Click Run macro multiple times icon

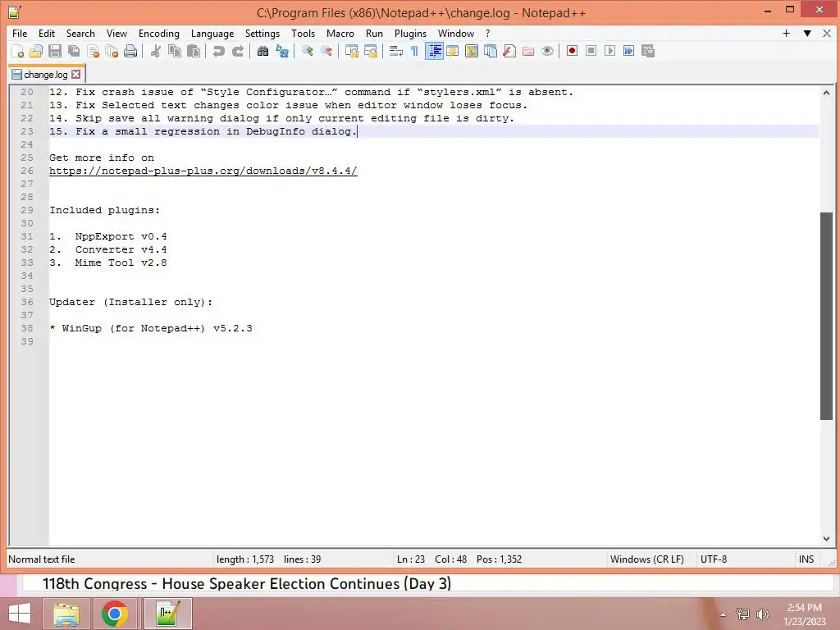[x=628, y=51]
